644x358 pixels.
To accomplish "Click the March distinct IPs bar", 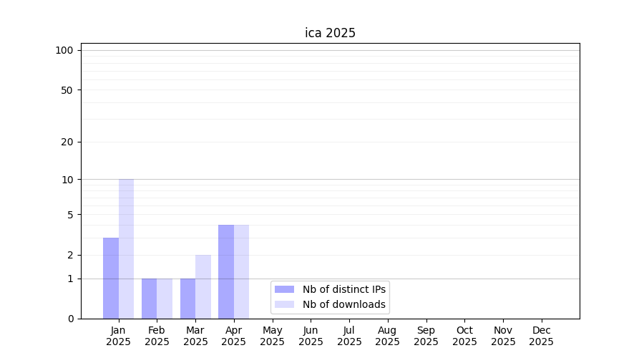I will (x=187, y=299).
